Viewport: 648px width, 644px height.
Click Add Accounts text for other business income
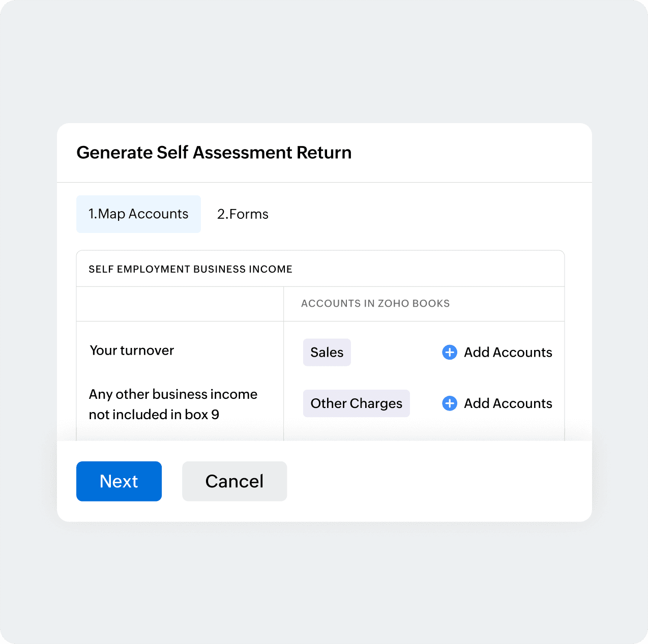(x=508, y=403)
